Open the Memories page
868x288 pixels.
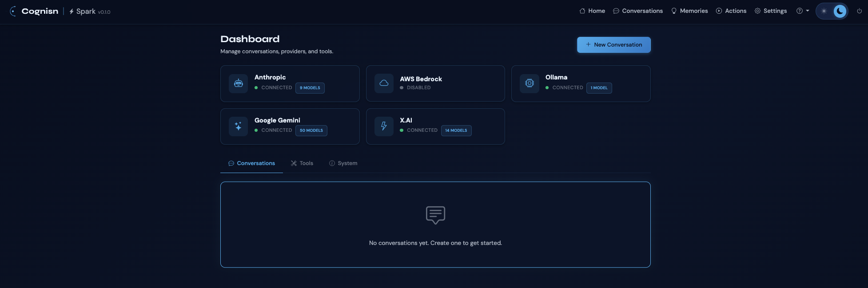click(689, 11)
